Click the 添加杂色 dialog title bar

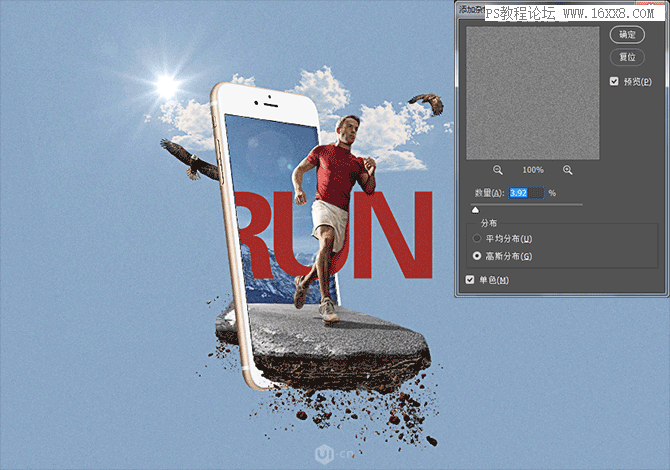(472, 9)
